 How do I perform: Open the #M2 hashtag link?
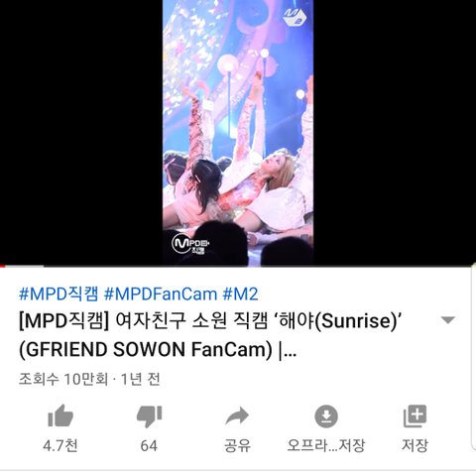pos(240,294)
